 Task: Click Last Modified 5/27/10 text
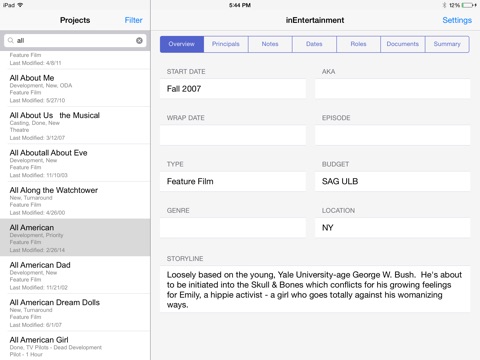pyautogui.click(x=37, y=100)
